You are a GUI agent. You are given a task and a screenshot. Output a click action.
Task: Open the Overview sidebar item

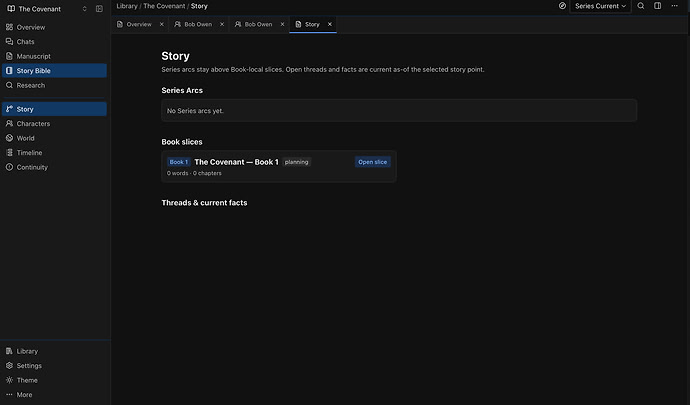pyautogui.click(x=54, y=27)
